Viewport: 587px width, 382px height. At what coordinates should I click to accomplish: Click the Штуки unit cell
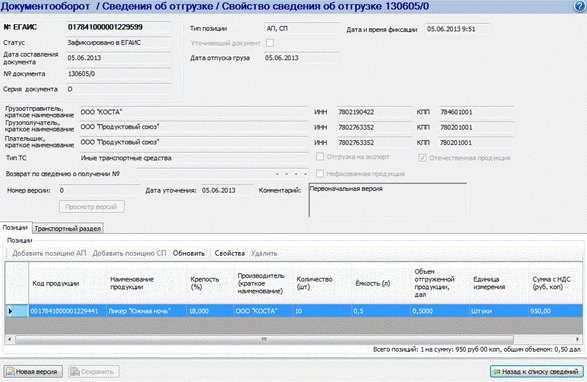[499, 311]
